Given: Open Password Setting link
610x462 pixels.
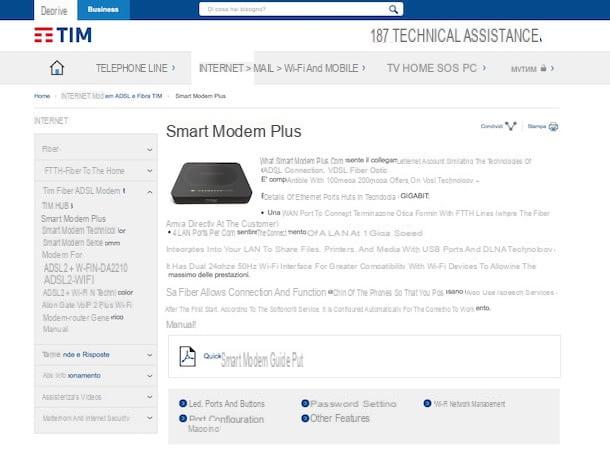Looking at the screenshot, I should pos(353,404).
